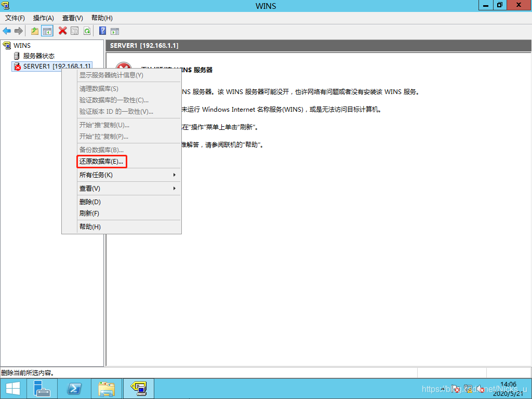The height and width of the screenshot is (399, 532).
Task: Click the Up one level folder icon
Action: tap(35, 31)
